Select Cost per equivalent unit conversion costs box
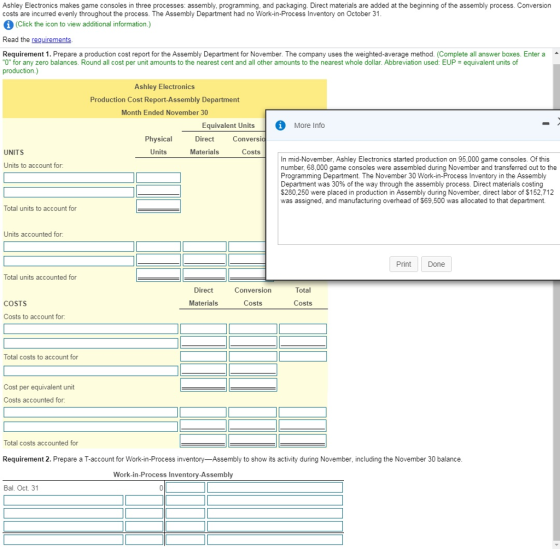The width and height of the screenshot is (560, 549). 253,385
